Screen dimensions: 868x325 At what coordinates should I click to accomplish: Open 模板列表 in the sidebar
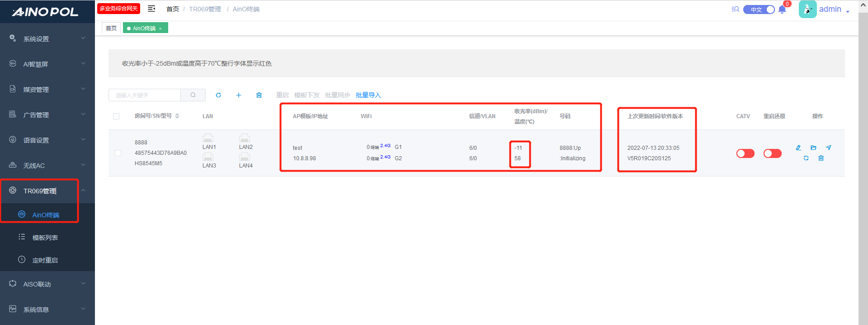45,238
